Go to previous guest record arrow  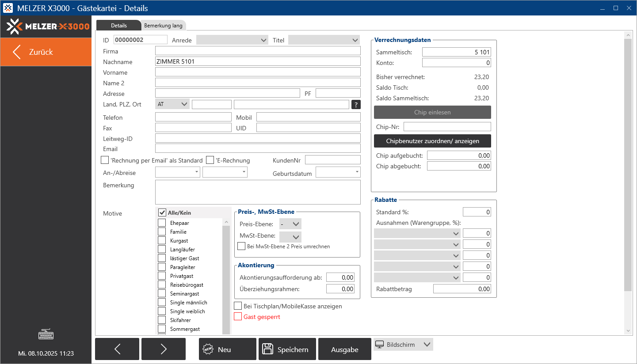click(x=117, y=349)
